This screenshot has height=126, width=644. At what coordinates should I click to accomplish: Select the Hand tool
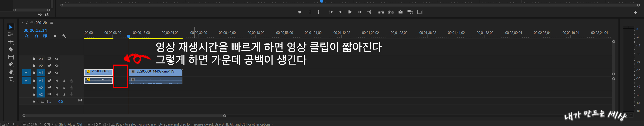[x=11, y=72]
